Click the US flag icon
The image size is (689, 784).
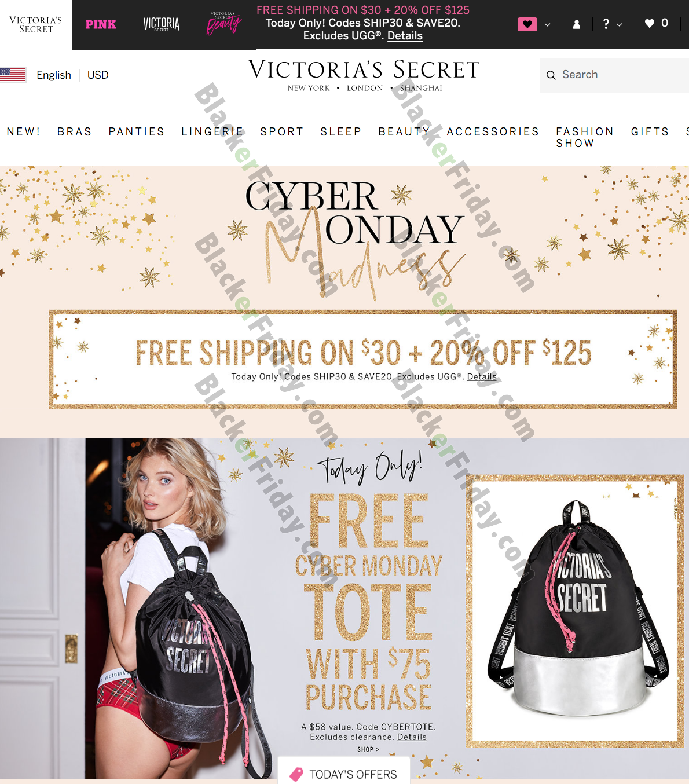pyautogui.click(x=13, y=75)
